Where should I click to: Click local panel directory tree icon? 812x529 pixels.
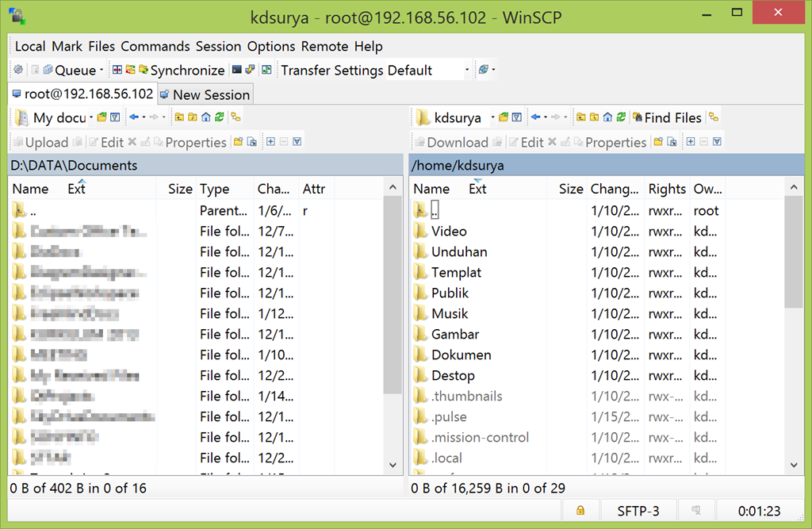click(236, 117)
